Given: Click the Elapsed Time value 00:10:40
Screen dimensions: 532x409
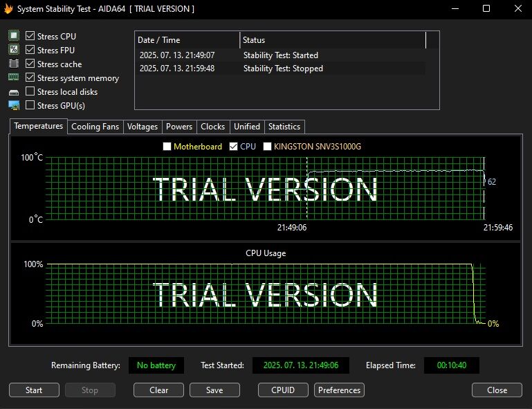Looking at the screenshot, I should [x=452, y=365].
